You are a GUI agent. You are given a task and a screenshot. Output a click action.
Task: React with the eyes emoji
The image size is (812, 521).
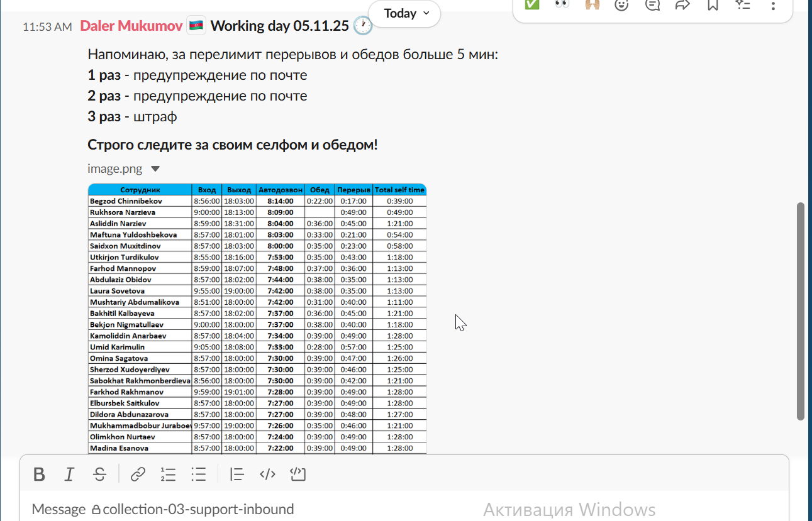pos(562,5)
